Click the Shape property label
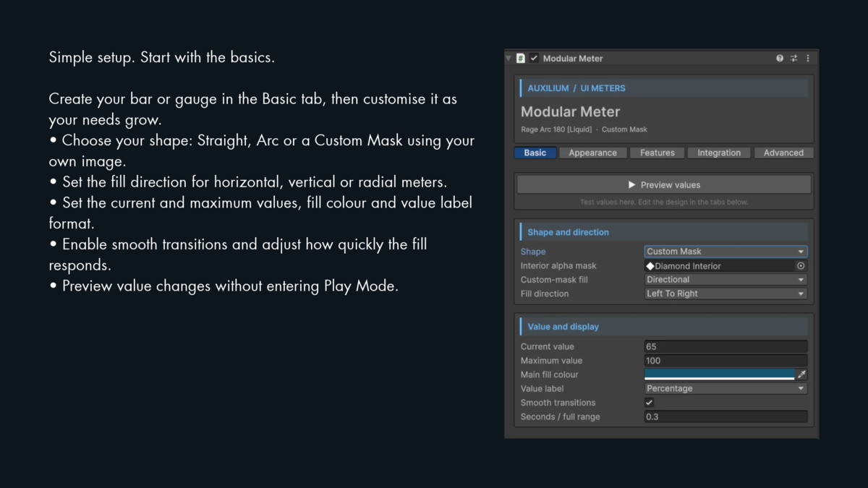Image resolution: width=868 pixels, height=488 pixels. 533,252
